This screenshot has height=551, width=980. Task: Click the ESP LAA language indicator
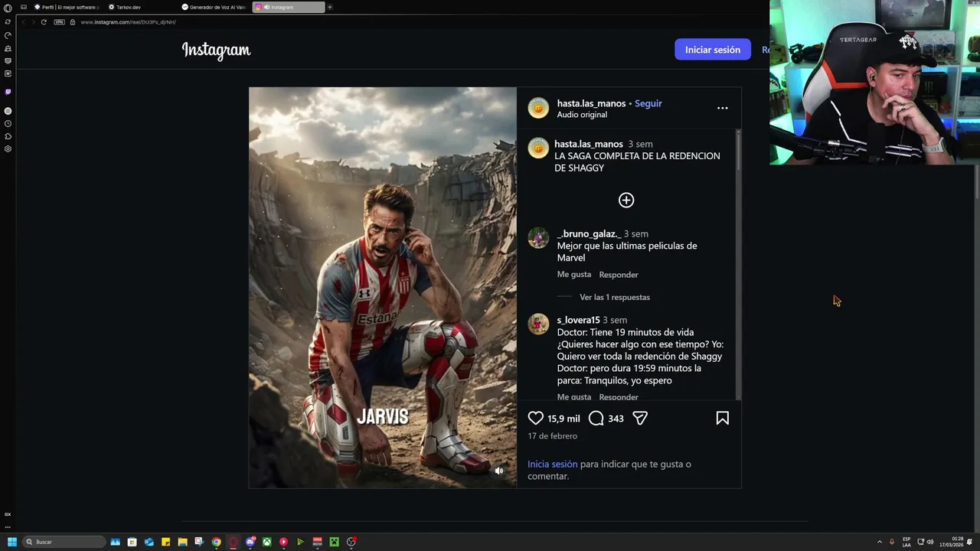[906, 542]
